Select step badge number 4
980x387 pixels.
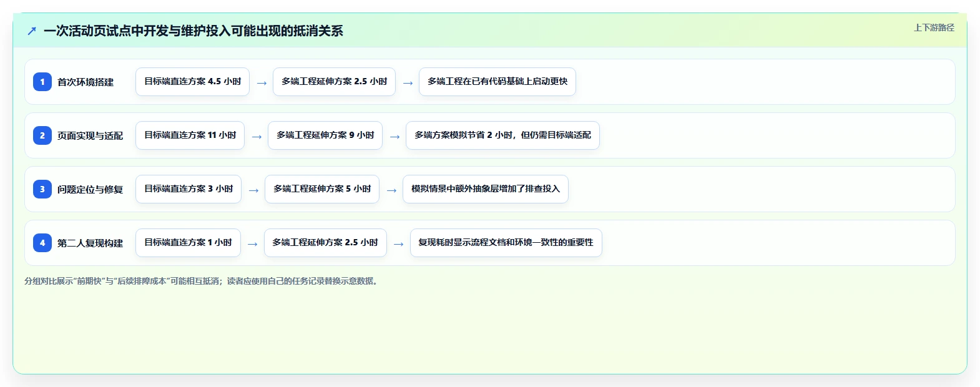pos(42,243)
